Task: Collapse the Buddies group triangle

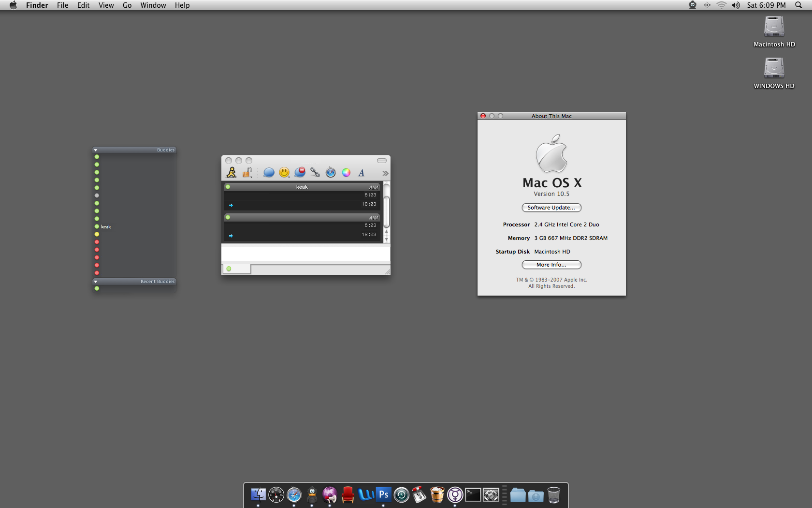Action: coord(96,150)
